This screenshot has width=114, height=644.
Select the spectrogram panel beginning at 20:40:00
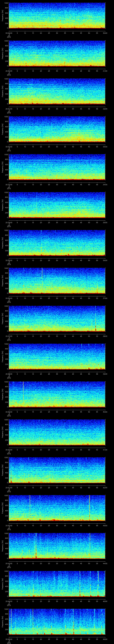[x=57, y=432]
